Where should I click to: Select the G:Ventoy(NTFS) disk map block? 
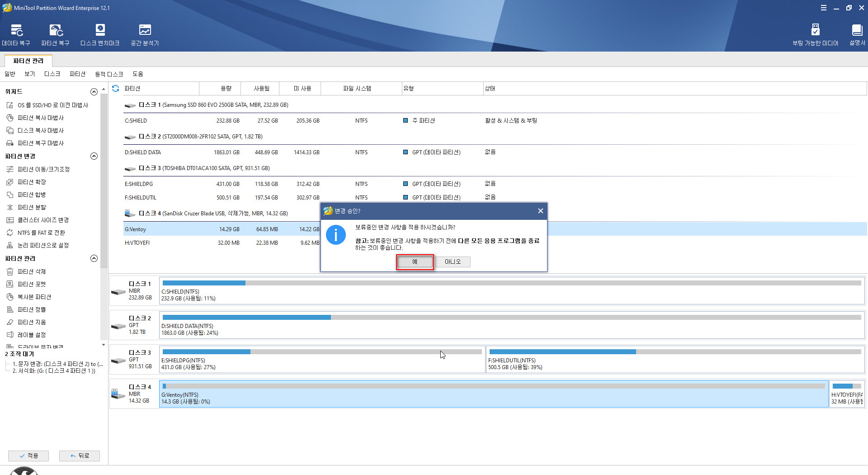coord(494,394)
